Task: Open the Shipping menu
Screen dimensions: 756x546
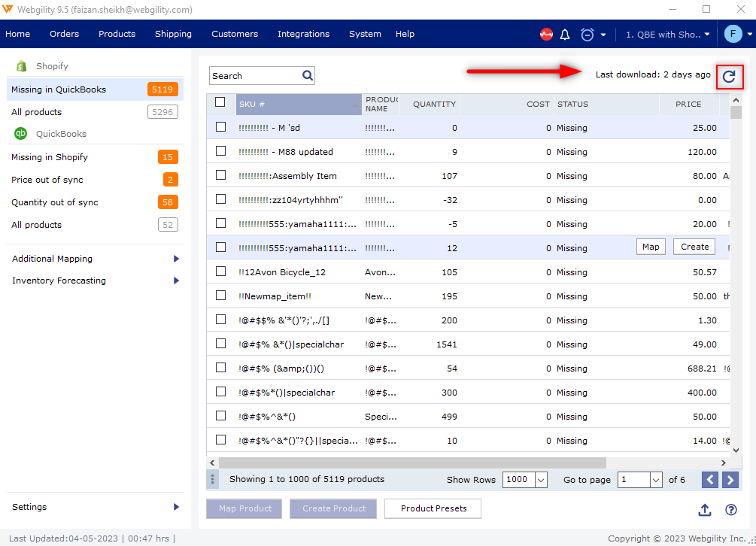Action: coord(173,34)
